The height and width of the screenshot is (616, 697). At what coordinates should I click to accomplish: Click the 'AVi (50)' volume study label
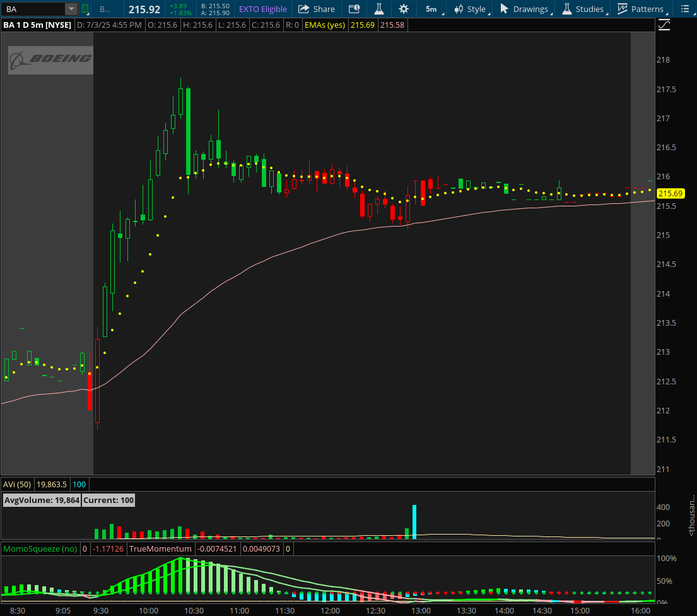coord(17,484)
